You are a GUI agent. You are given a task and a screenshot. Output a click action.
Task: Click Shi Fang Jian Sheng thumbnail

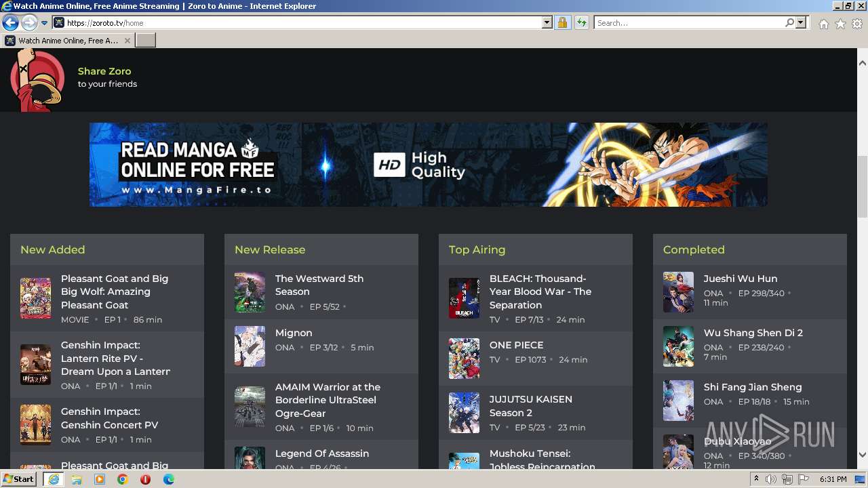(678, 401)
